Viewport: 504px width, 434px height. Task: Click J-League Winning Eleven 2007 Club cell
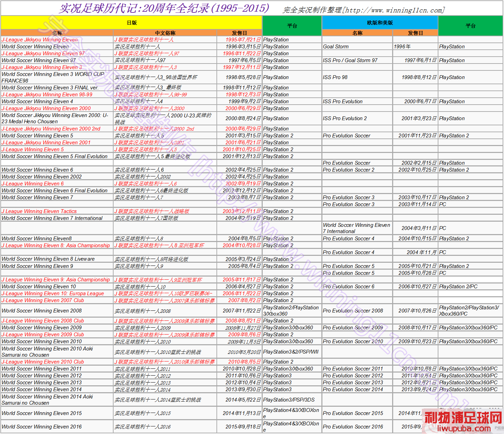[x=57, y=300]
